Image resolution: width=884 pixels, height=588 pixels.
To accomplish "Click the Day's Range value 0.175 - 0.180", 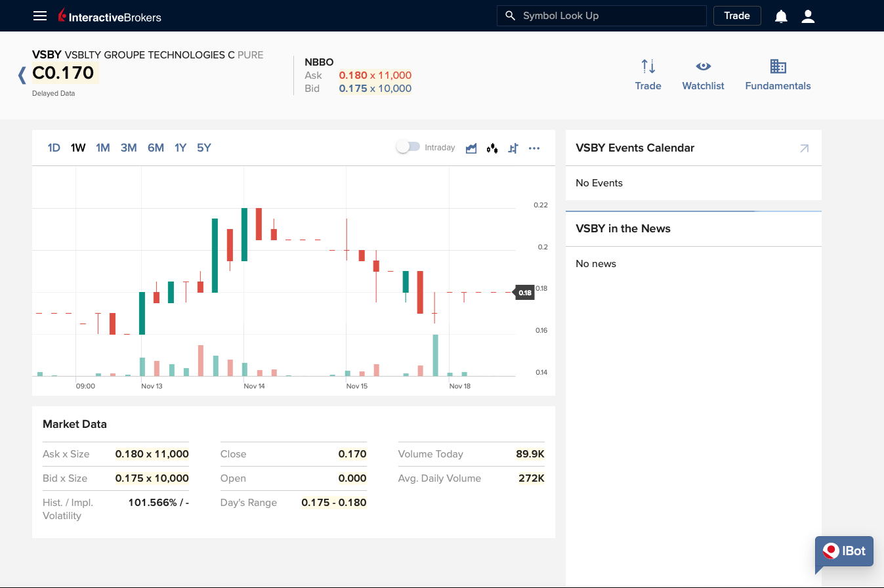I will point(334,503).
